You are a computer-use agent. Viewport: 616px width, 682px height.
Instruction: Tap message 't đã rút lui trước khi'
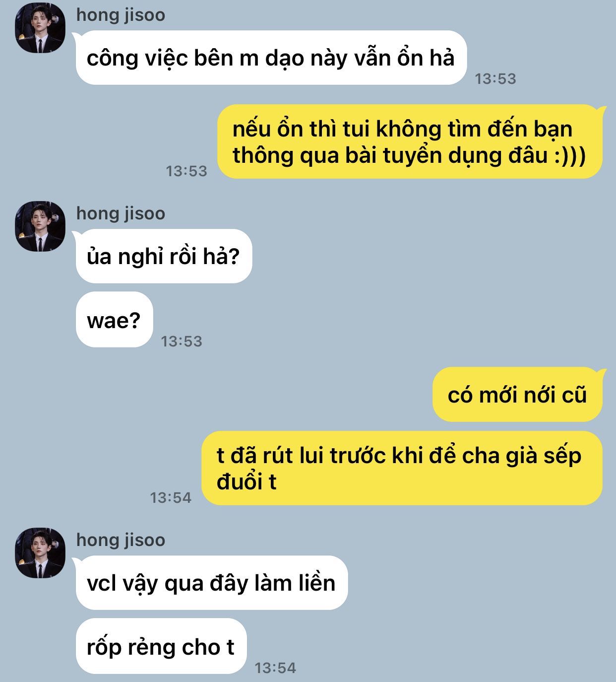tap(402, 468)
